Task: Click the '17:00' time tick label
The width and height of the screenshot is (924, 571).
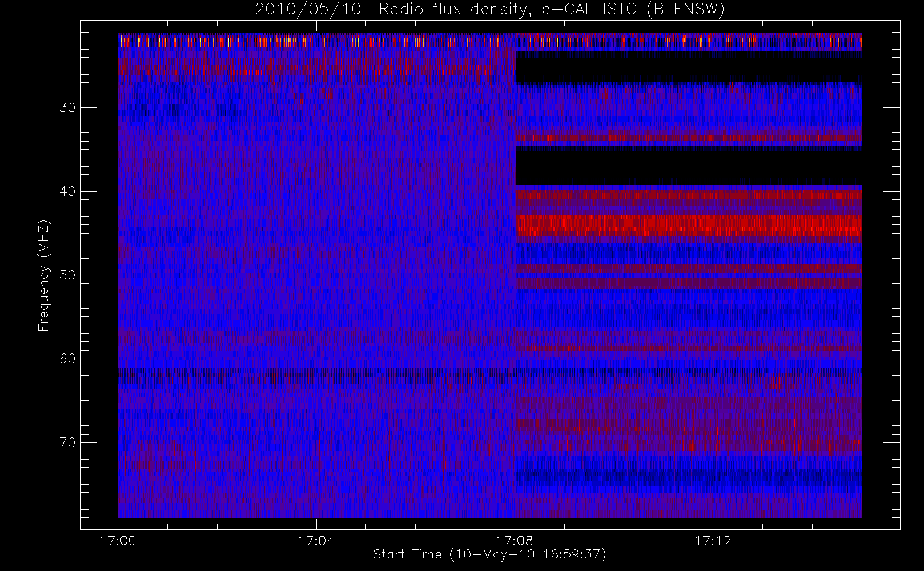Action: pos(118,541)
